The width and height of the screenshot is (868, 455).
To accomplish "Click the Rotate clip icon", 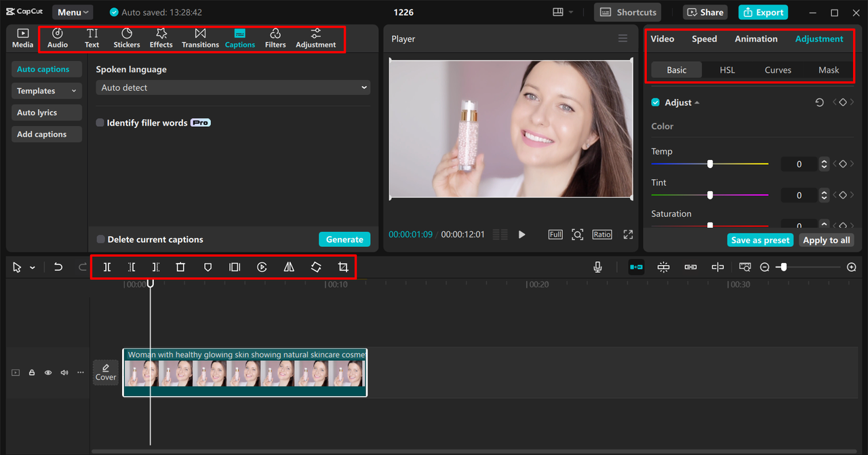I will pyautogui.click(x=316, y=267).
